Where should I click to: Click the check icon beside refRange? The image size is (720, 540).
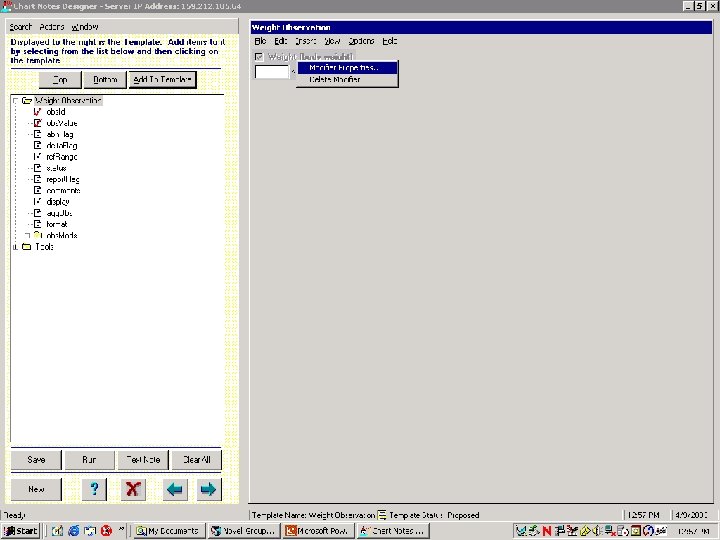(37, 157)
